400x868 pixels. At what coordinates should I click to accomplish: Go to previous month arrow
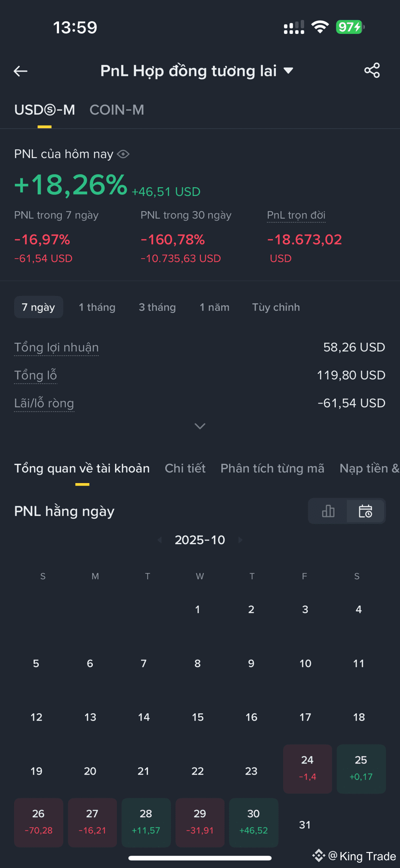(x=160, y=540)
